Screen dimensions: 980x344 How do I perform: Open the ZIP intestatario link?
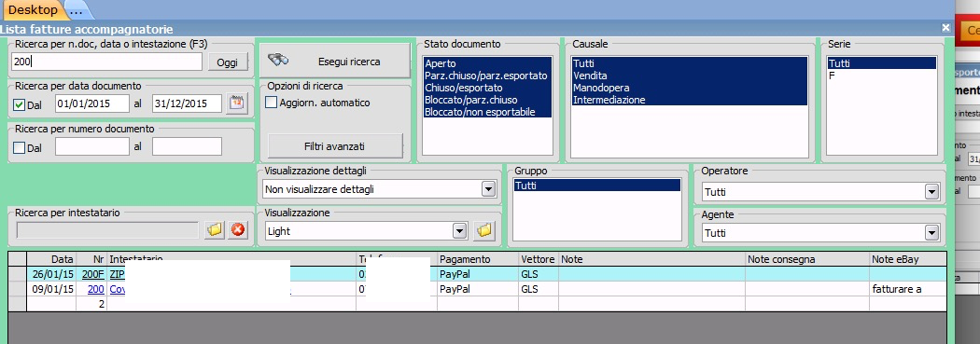pyautogui.click(x=118, y=274)
